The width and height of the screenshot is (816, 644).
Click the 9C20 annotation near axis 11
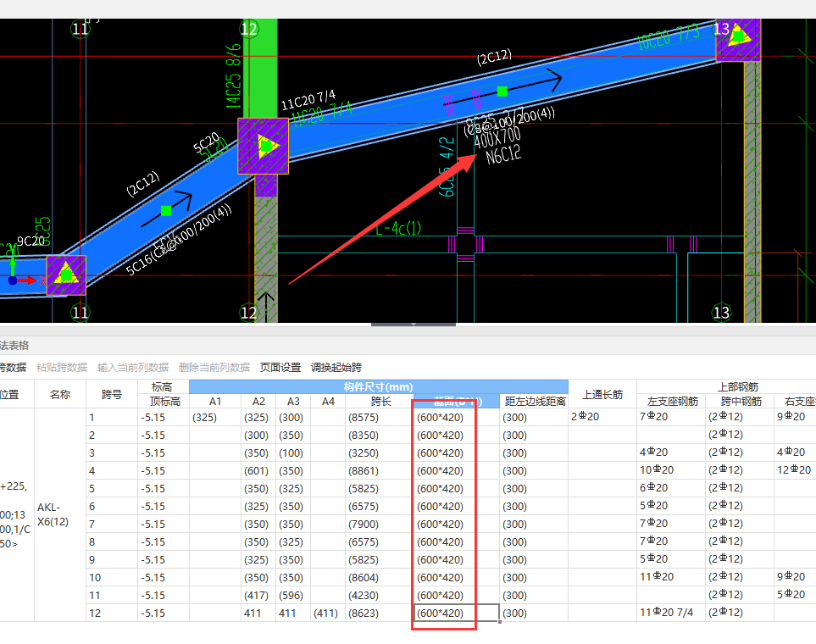pyautogui.click(x=31, y=241)
